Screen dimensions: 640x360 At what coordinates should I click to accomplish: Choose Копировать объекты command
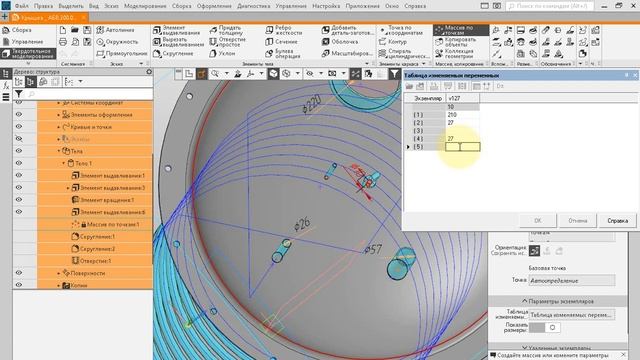(456, 42)
